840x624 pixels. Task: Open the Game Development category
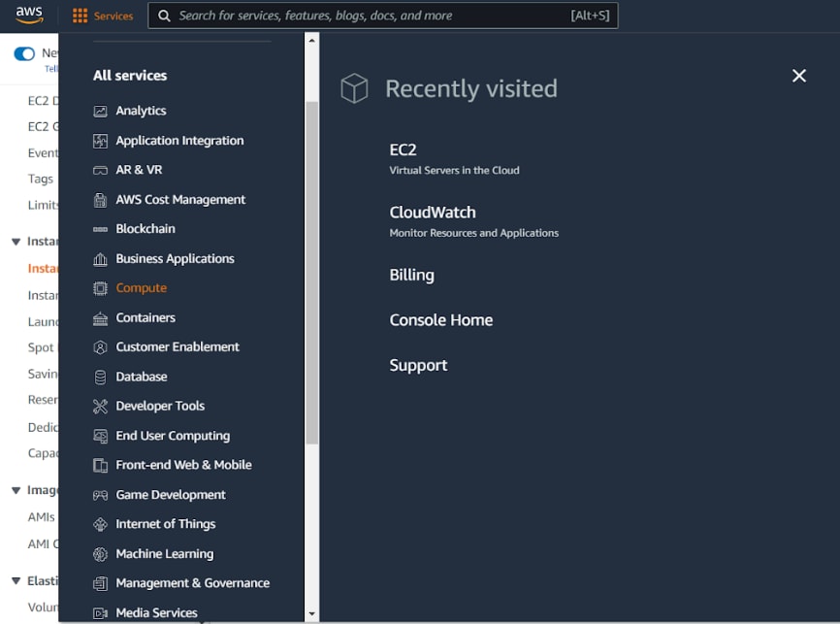point(171,495)
